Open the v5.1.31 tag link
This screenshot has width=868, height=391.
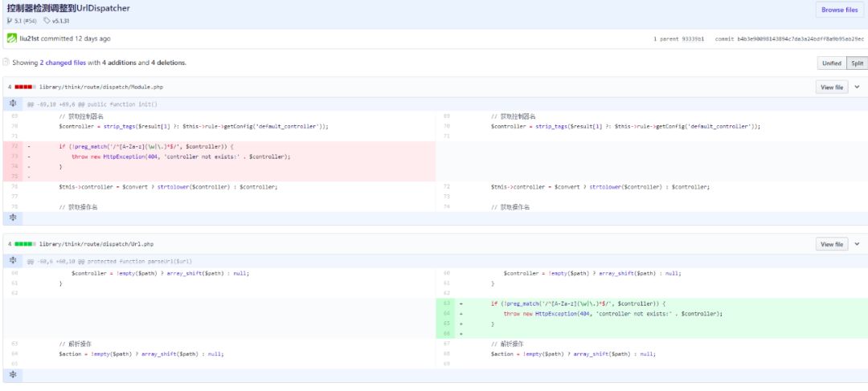tap(61, 21)
